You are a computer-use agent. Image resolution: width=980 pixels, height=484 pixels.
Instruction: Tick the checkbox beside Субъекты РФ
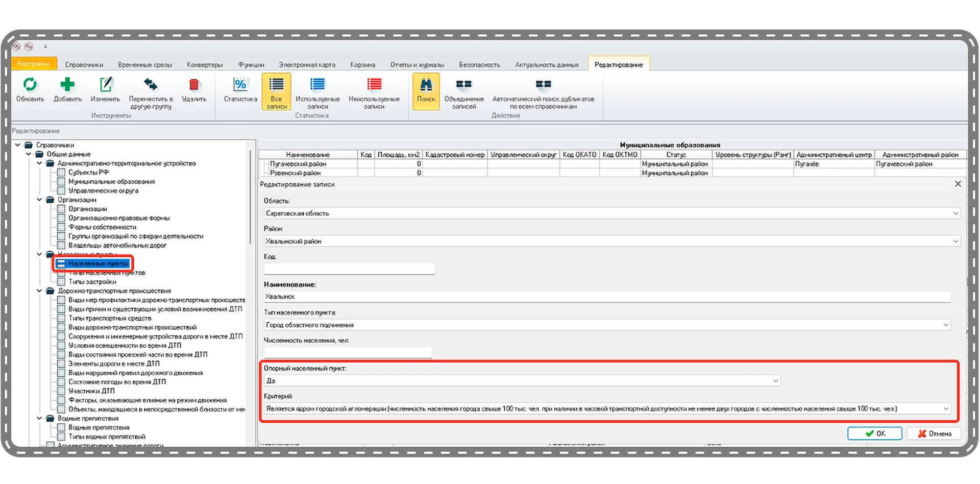(x=61, y=173)
